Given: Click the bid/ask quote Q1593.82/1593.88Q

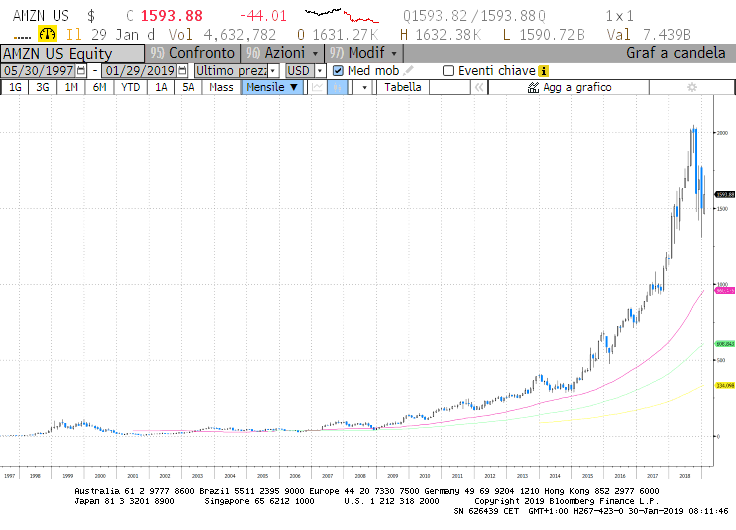Looking at the screenshot, I should coord(474,16).
